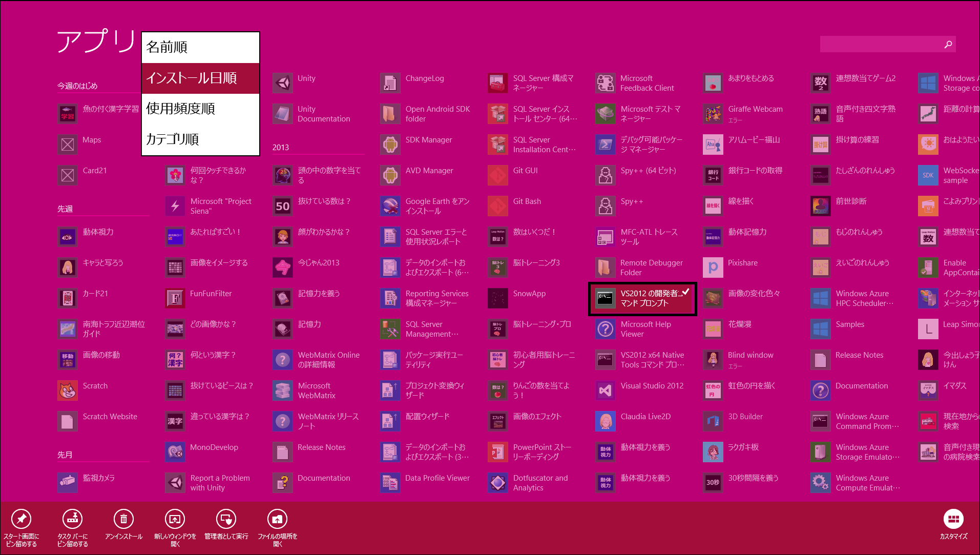Open Windows Azure Compute Emulator icon

[821, 483]
